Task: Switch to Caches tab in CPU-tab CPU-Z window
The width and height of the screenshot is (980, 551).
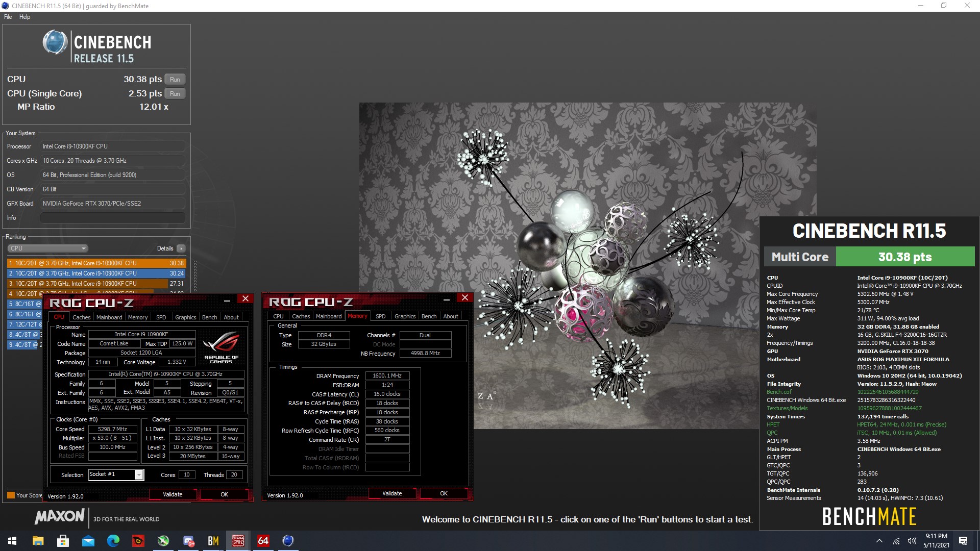Action: (x=81, y=317)
